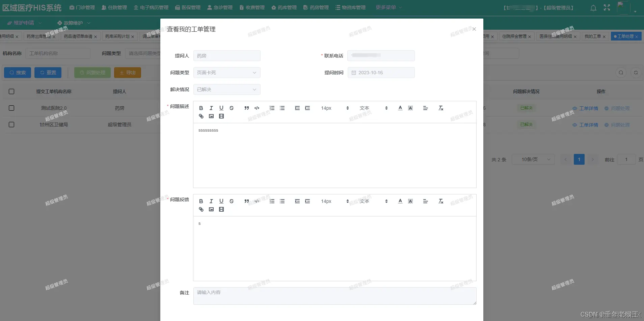Check the 测试医院2.0 row checkbox
The width and height of the screenshot is (644, 321).
click(11, 108)
